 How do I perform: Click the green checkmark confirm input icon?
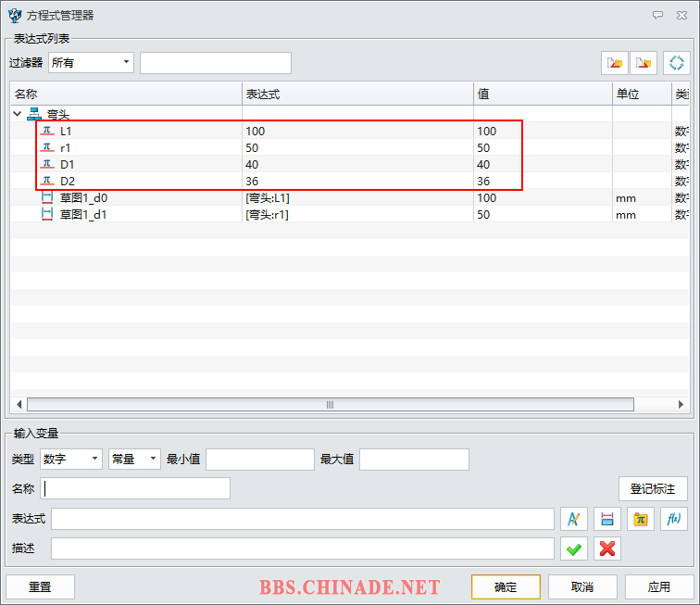click(x=574, y=548)
